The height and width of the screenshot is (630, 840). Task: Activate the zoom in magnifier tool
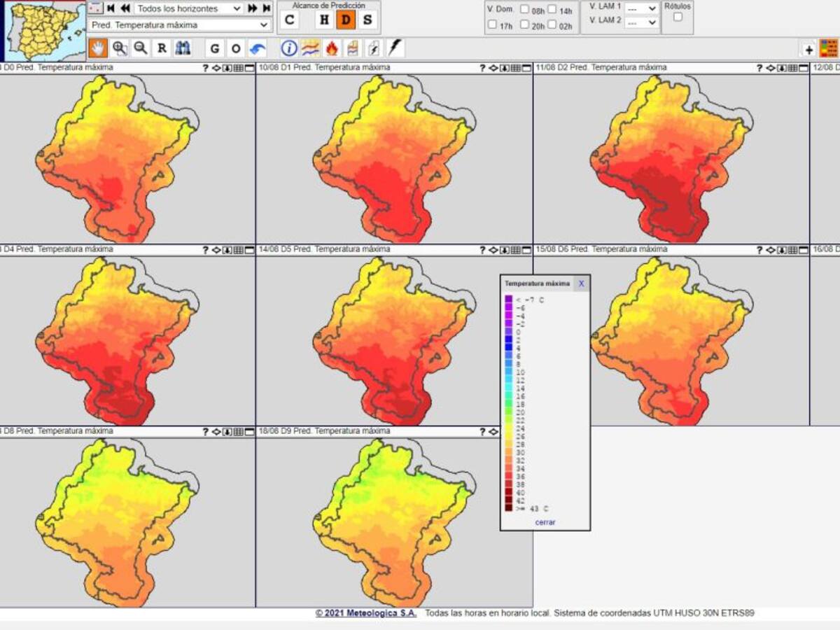pyautogui.click(x=120, y=48)
